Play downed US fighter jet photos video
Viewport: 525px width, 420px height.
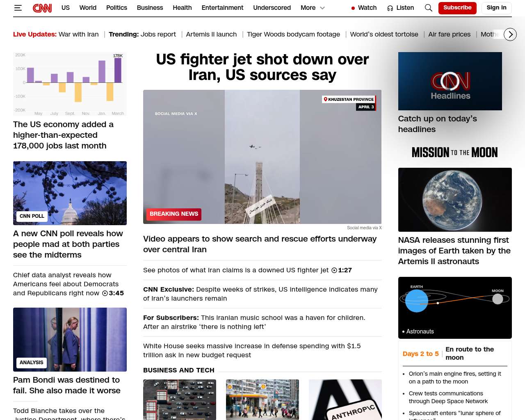[x=247, y=270]
